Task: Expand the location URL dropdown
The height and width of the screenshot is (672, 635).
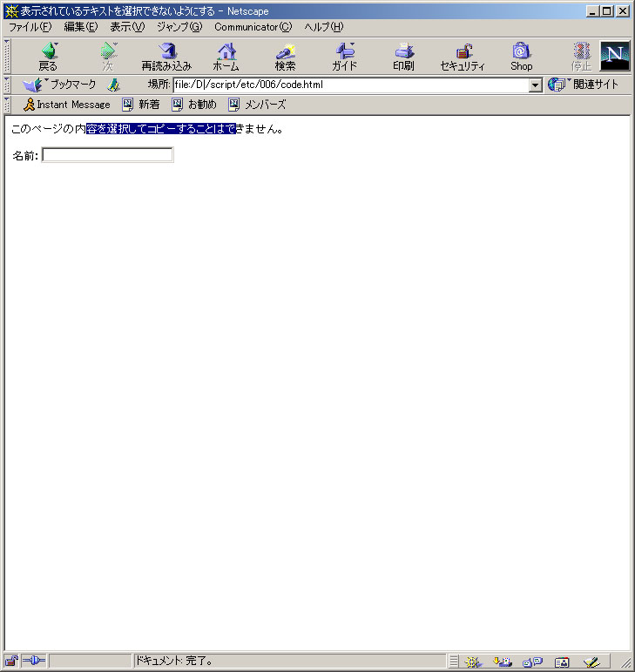Action: point(535,85)
